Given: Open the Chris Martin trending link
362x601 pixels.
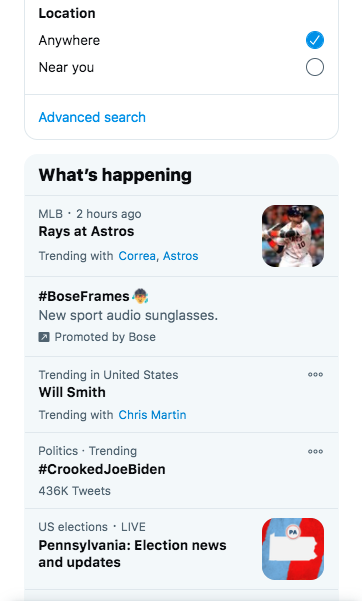Looking at the screenshot, I should [x=152, y=415].
